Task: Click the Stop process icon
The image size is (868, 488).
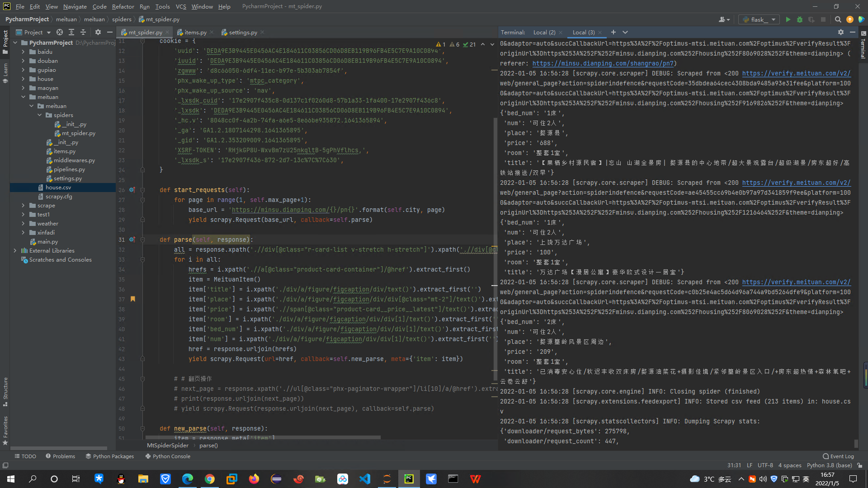Action: (824, 19)
